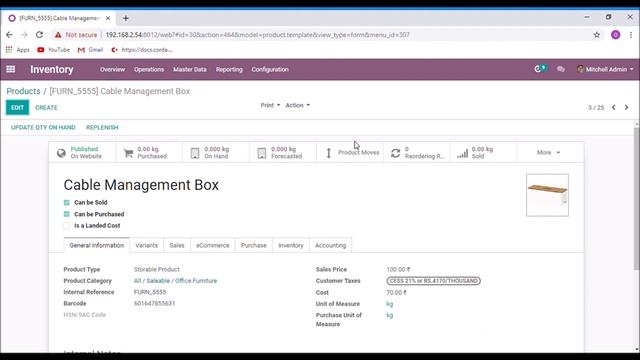640x360 pixels.
Task: Go to the next product record arrow
Action: pyautogui.click(x=627, y=107)
